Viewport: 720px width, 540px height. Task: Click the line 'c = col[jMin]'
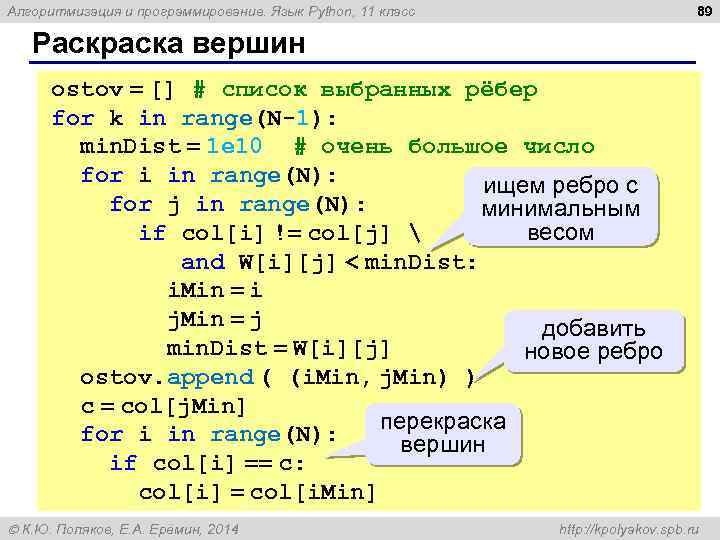pyautogui.click(x=163, y=407)
